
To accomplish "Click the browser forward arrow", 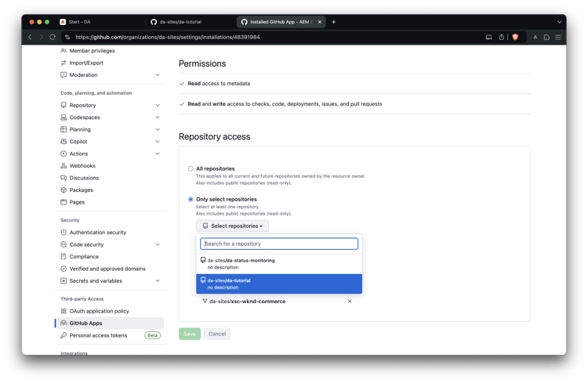I will pos(42,37).
